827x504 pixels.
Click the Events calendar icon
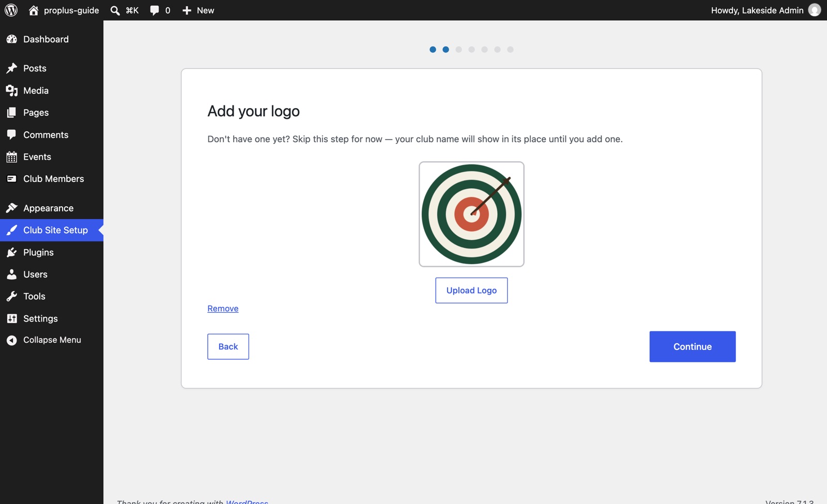(12, 157)
